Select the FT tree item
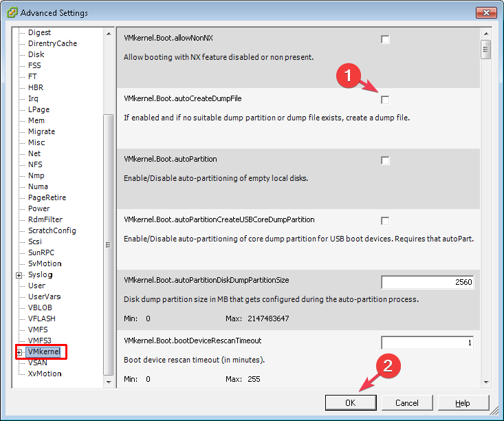 tap(32, 76)
